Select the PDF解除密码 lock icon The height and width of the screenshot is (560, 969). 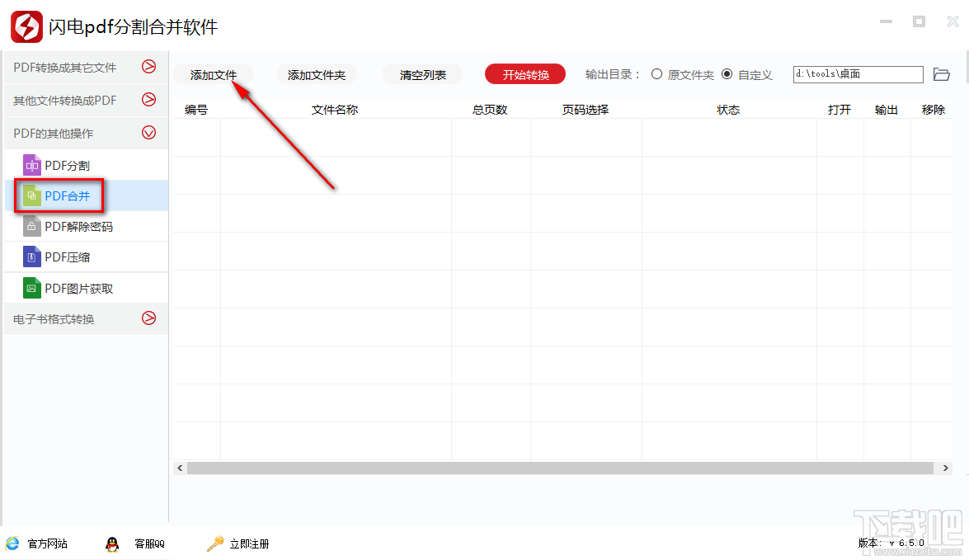pyautogui.click(x=31, y=226)
